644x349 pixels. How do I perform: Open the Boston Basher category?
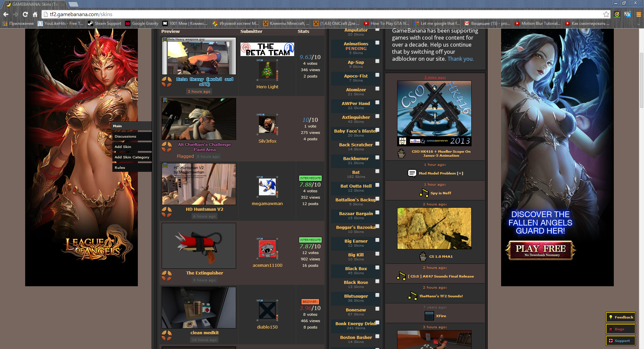click(x=356, y=337)
